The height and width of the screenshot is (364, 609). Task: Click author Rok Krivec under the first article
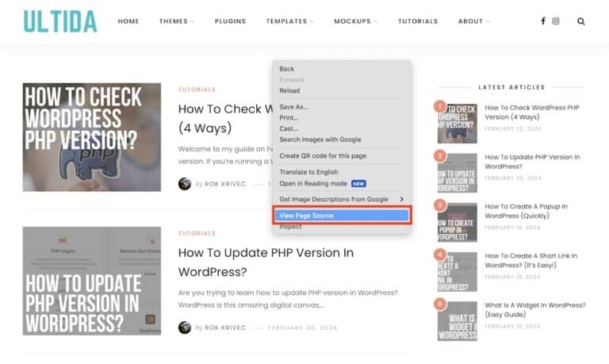point(225,184)
